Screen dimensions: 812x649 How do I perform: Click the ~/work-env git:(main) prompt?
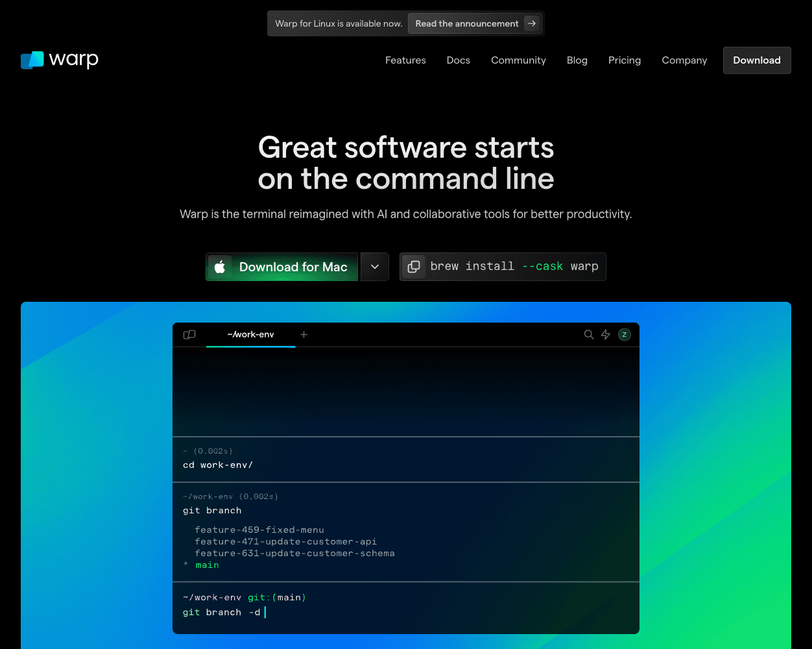[x=244, y=597]
